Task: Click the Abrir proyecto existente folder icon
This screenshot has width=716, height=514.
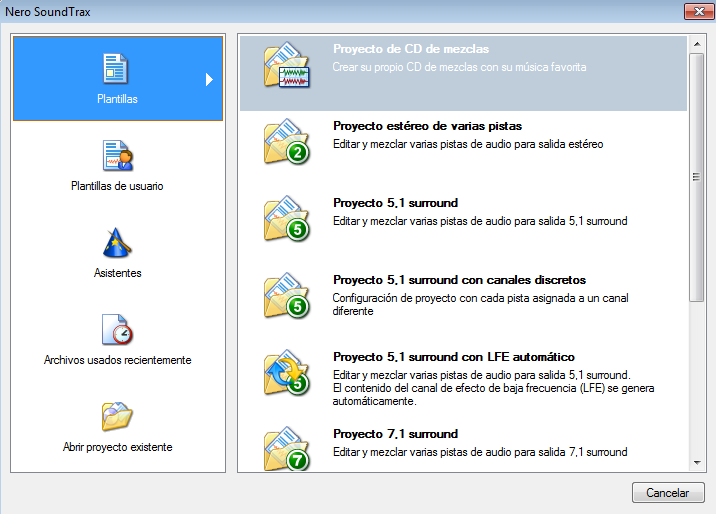Action: [117, 416]
